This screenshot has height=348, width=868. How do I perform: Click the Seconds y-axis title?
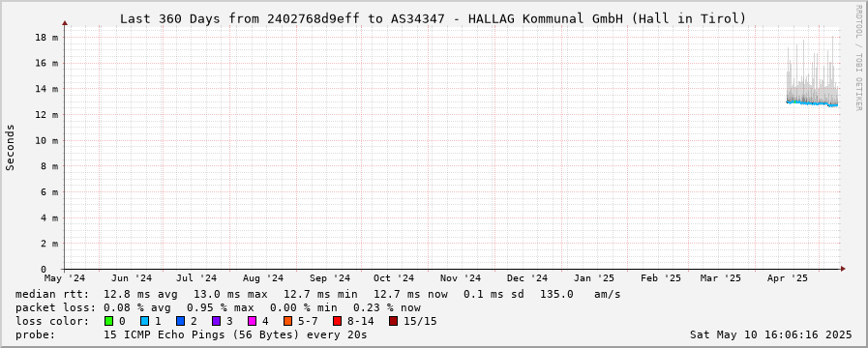pos(10,147)
